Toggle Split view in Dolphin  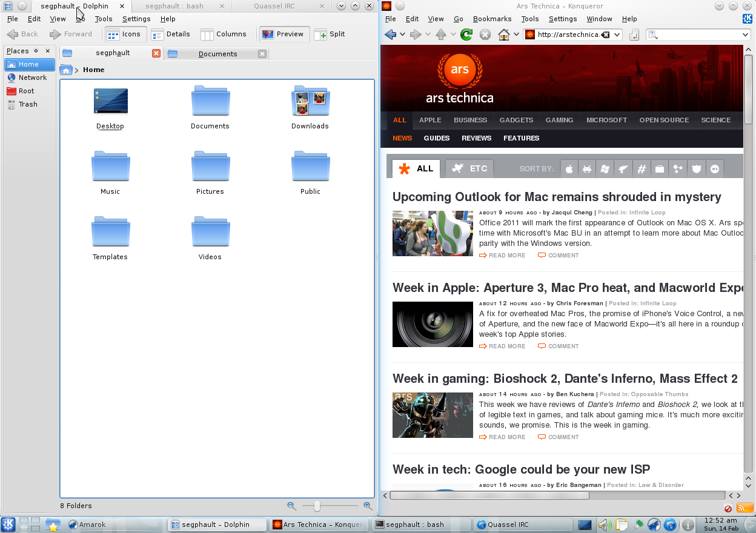(330, 35)
